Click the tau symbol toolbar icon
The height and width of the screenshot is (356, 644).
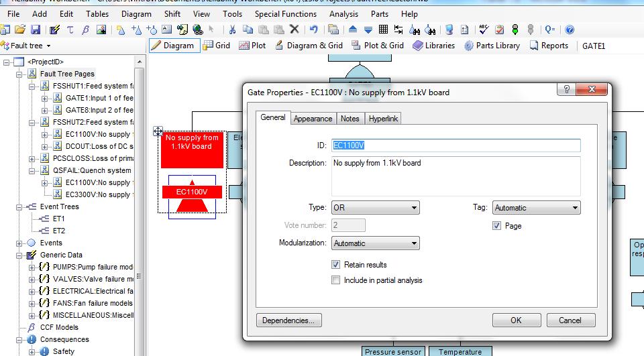(x=70, y=29)
